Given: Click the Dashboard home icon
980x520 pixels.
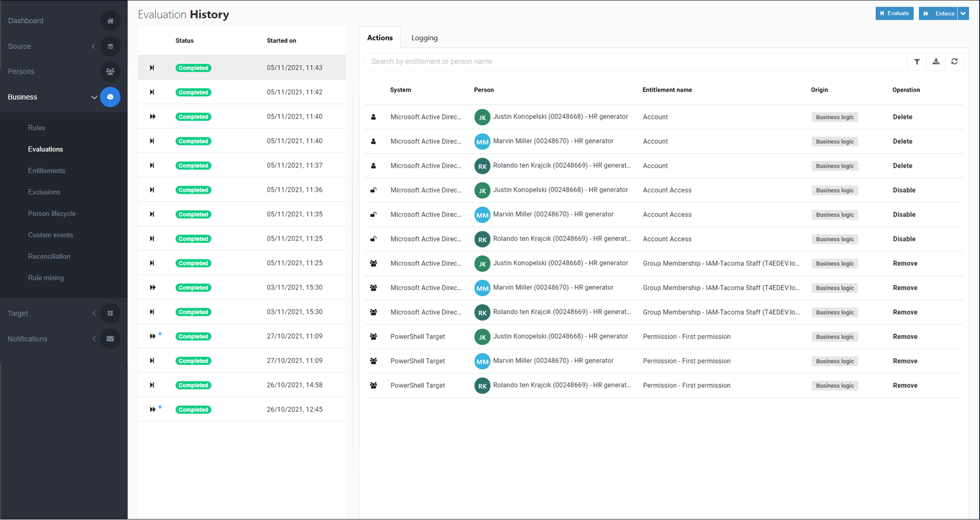Looking at the screenshot, I should coord(110,21).
